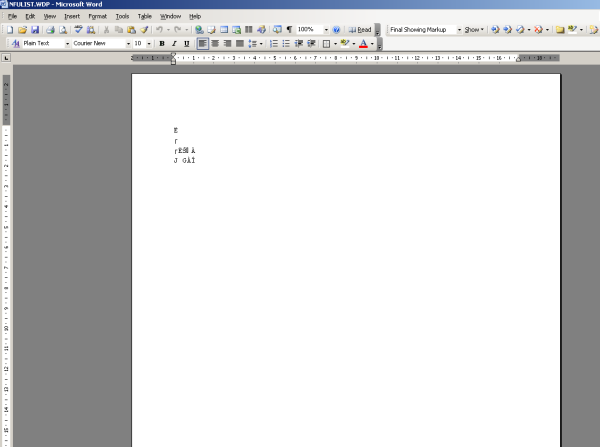600x447 pixels.
Task: Switch to Reading Layout with Read button
Action: click(360, 29)
